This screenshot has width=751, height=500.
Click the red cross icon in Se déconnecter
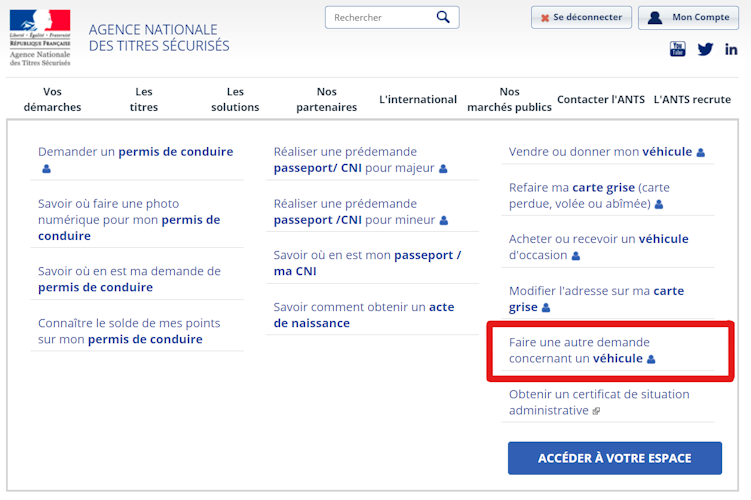[x=545, y=18]
